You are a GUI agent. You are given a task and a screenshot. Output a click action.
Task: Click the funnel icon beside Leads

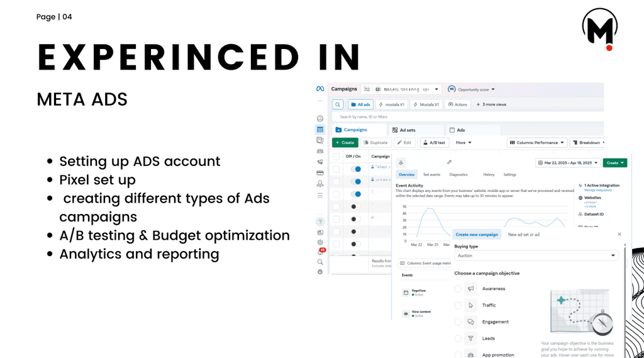coord(470,338)
